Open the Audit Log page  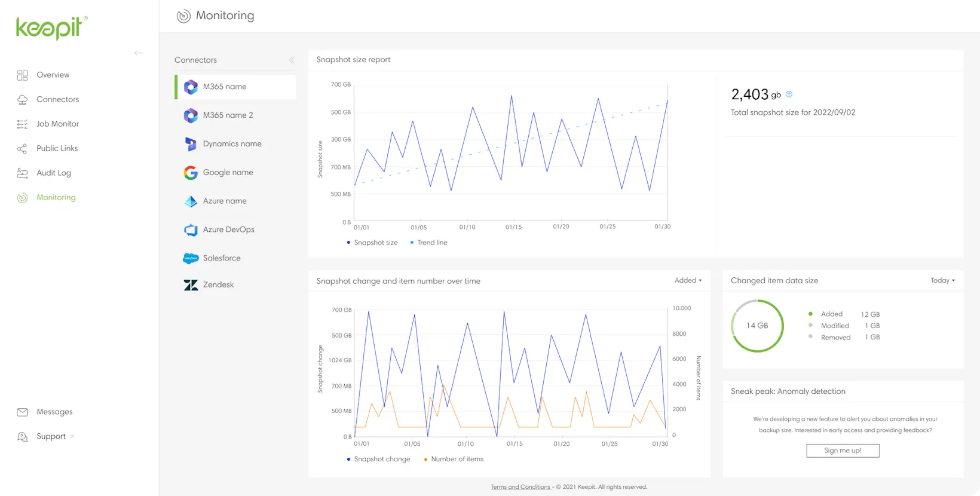tap(53, 173)
